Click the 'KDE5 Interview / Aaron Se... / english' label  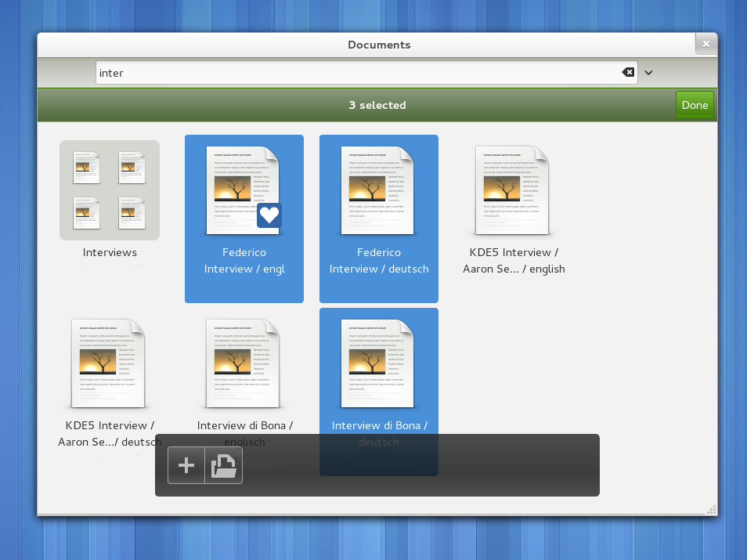point(514,261)
